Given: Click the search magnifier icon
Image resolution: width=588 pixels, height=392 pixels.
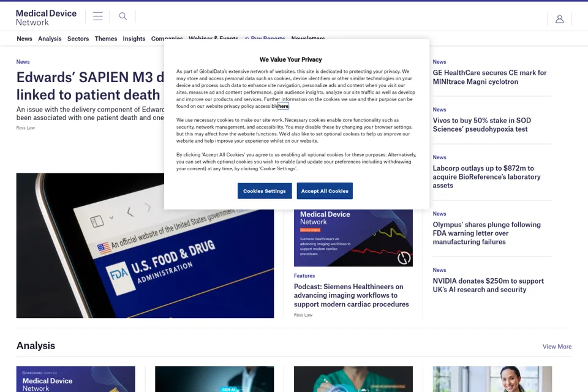Looking at the screenshot, I should (123, 16).
